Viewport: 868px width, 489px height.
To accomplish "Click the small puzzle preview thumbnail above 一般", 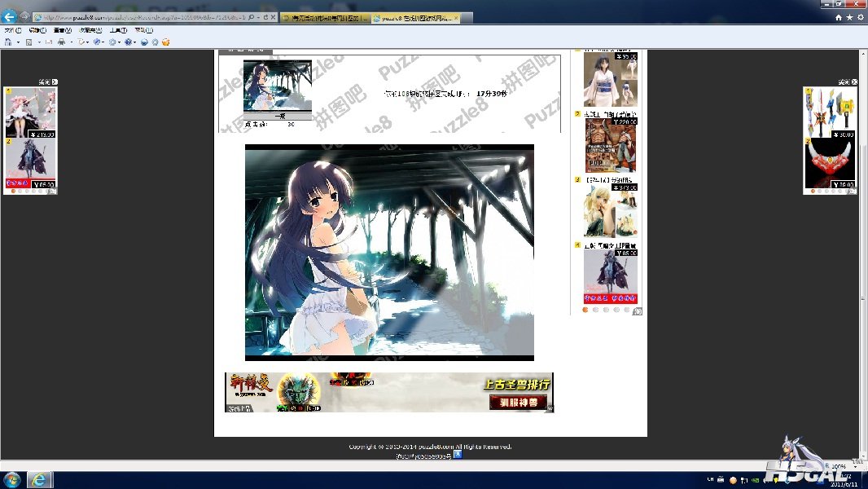I will coord(278,86).
